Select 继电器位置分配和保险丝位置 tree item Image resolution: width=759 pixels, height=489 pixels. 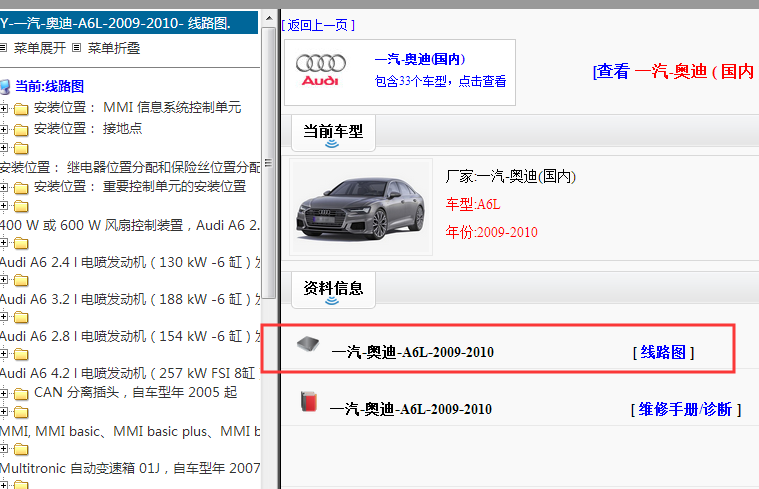point(130,167)
